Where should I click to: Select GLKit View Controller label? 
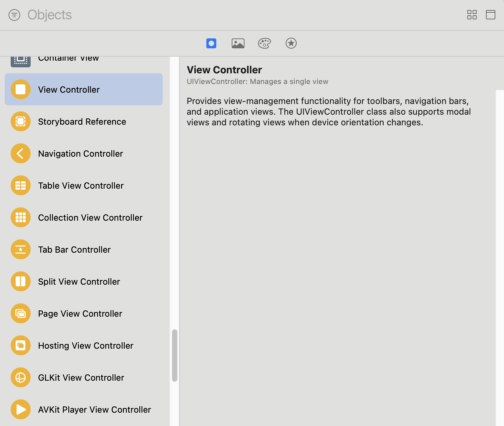click(x=81, y=378)
